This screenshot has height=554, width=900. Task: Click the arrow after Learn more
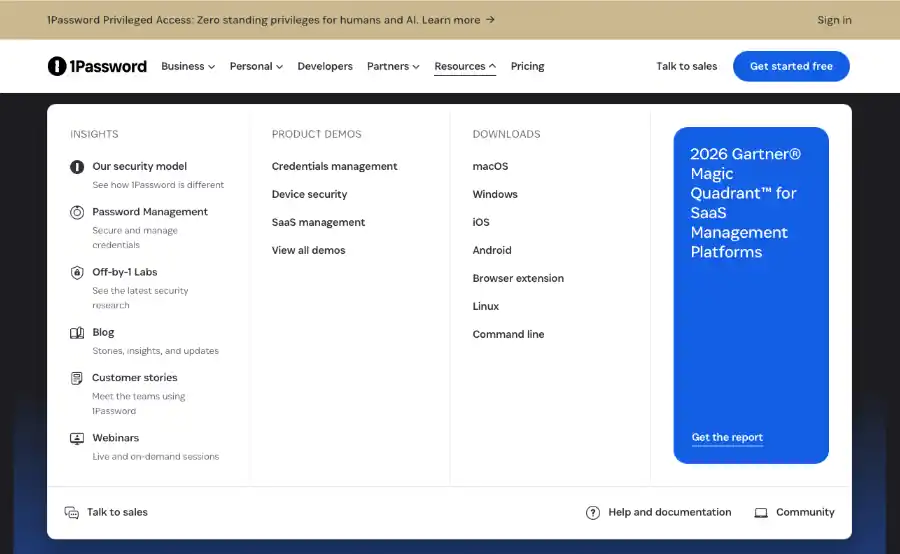pos(490,20)
